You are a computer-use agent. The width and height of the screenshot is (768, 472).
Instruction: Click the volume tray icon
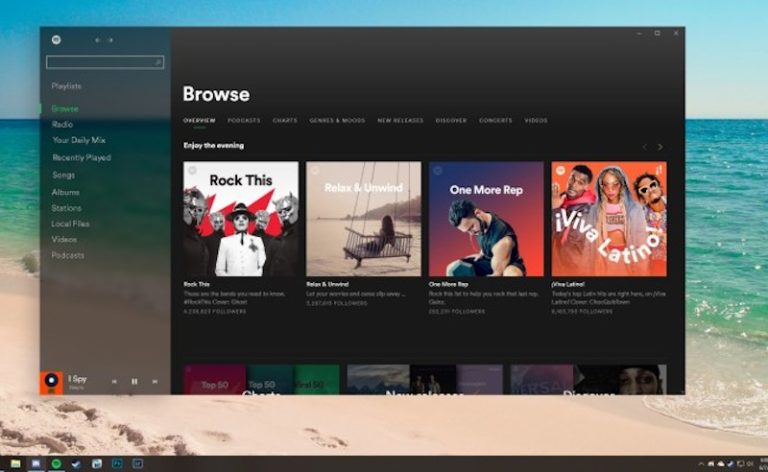coord(750,464)
